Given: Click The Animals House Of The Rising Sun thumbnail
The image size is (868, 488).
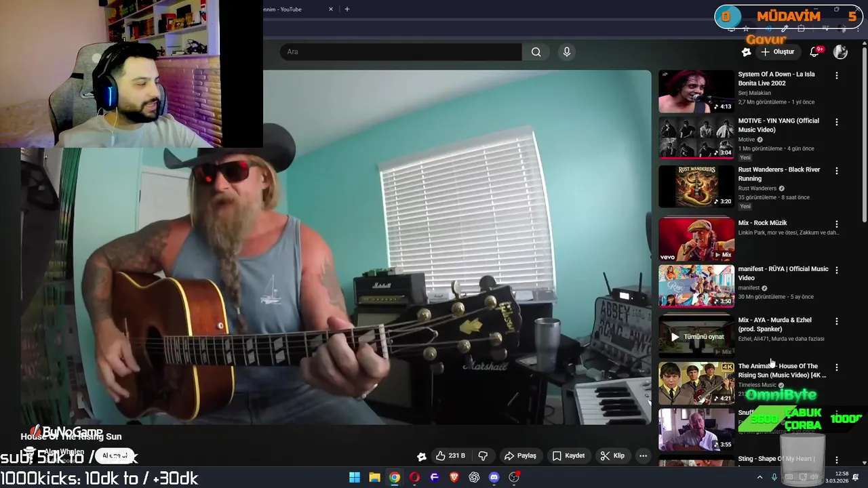Looking at the screenshot, I should [696, 383].
